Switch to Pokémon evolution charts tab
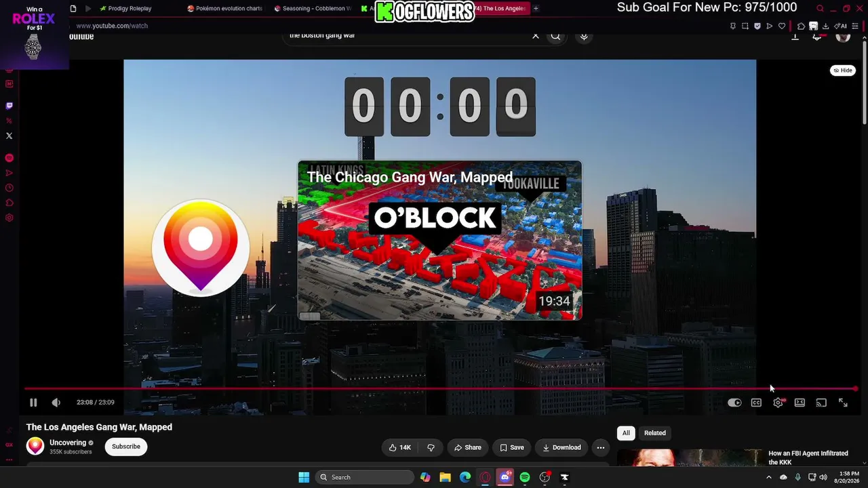The image size is (868, 488). tap(224, 9)
